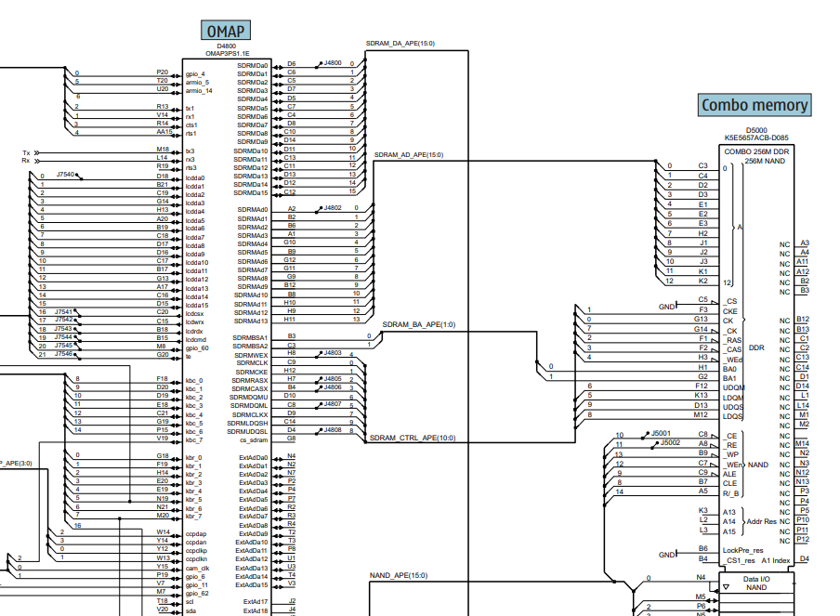Click the lcdda15 pin name
This screenshot has height=616, width=840.
pos(197,306)
